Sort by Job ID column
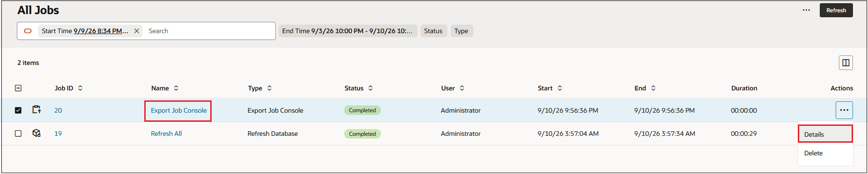This screenshot has height=174, width=868. click(80, 88)
